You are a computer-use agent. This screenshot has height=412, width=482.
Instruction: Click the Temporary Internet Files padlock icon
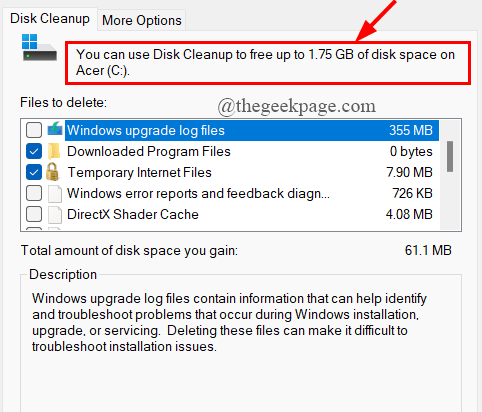53,172
